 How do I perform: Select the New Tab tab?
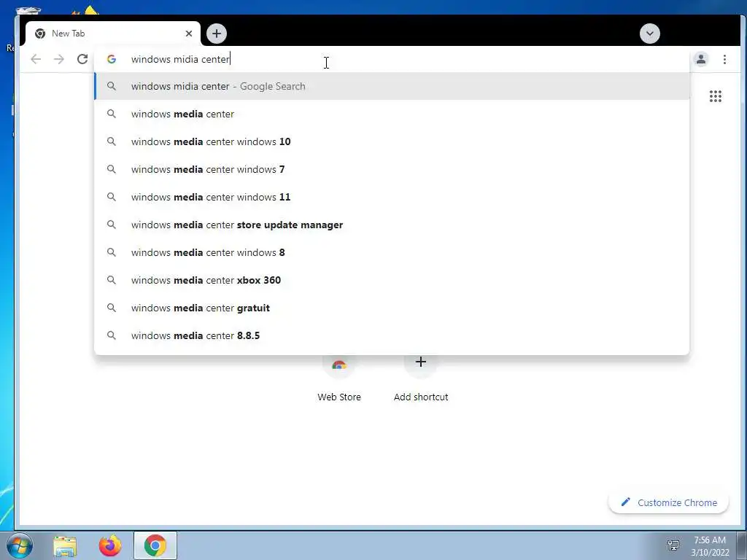click(113, 34)
